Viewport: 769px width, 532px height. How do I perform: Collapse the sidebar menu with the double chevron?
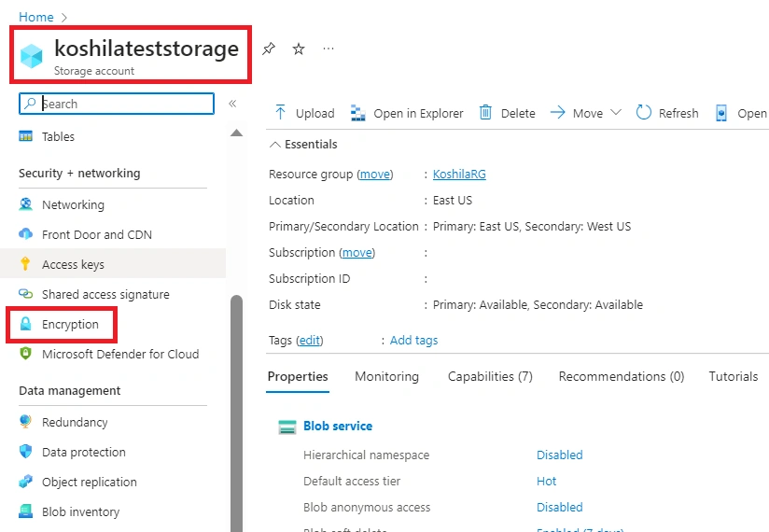tap(232, 104)
